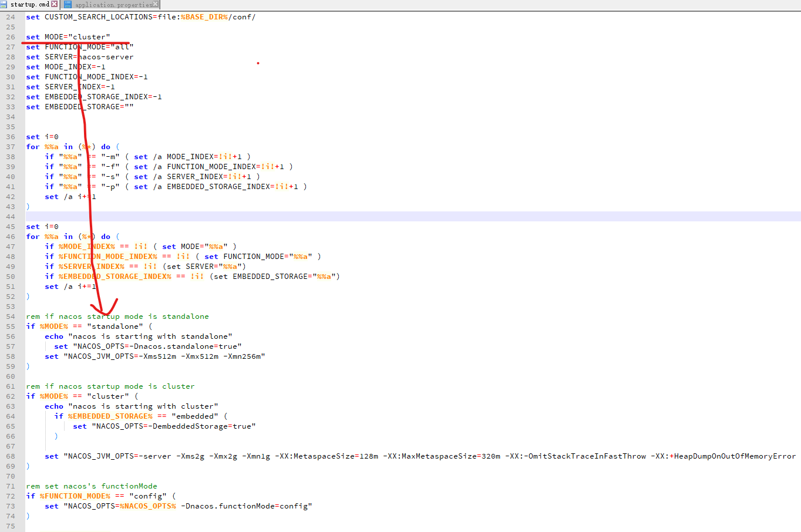Screen dimensions: 801x532
Task: Click the 'if %FUNCTION_MODE_INDEX%' line
Action: (183, 257)
